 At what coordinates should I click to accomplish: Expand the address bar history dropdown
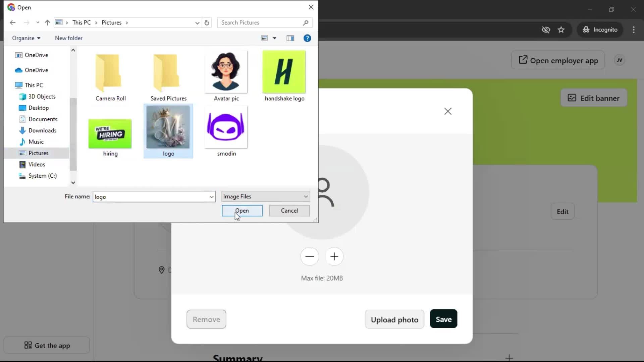pyautogui.click(x=197, y=23)
